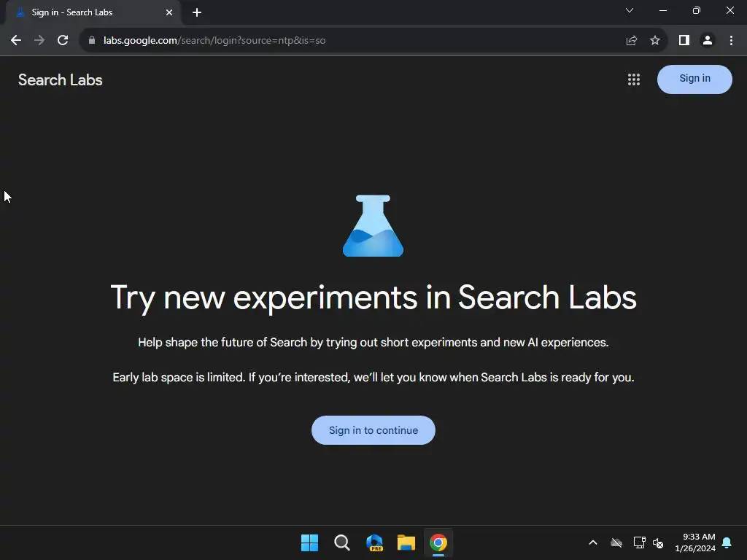Click the Search Labs header title

click(61, 80)
